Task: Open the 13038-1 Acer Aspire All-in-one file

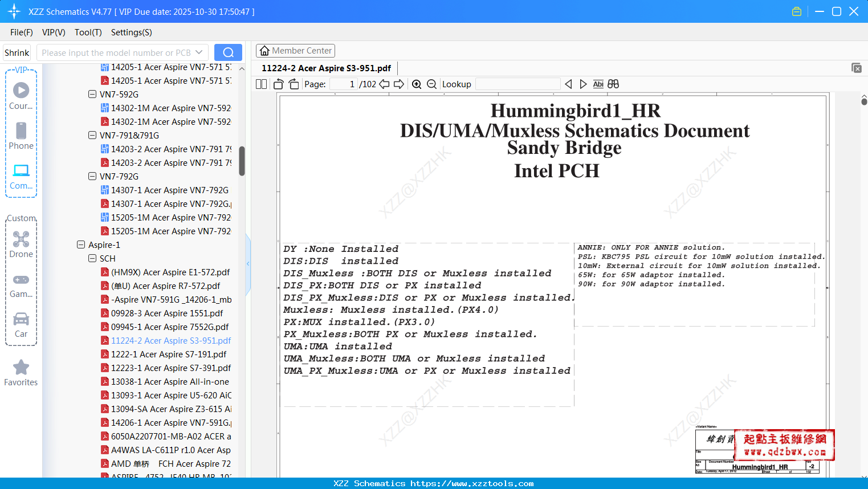Action: [x=165, y=382]
